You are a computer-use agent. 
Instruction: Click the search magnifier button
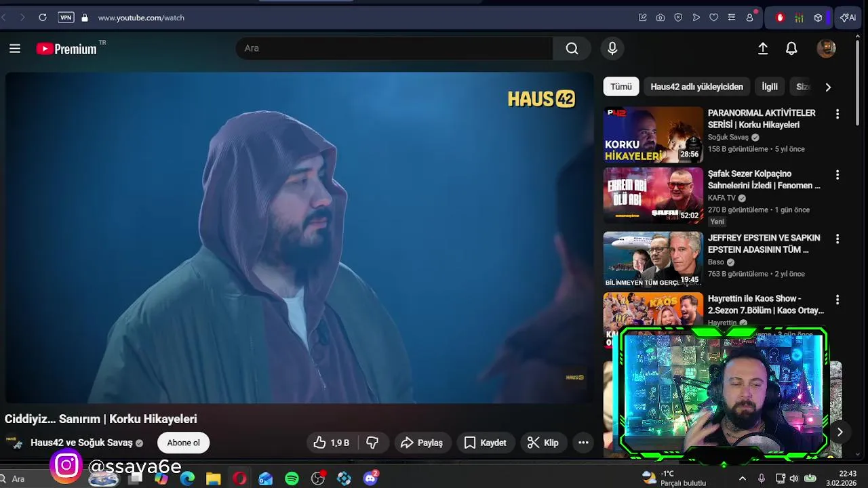pyautogui.click(x=572, y=48)
